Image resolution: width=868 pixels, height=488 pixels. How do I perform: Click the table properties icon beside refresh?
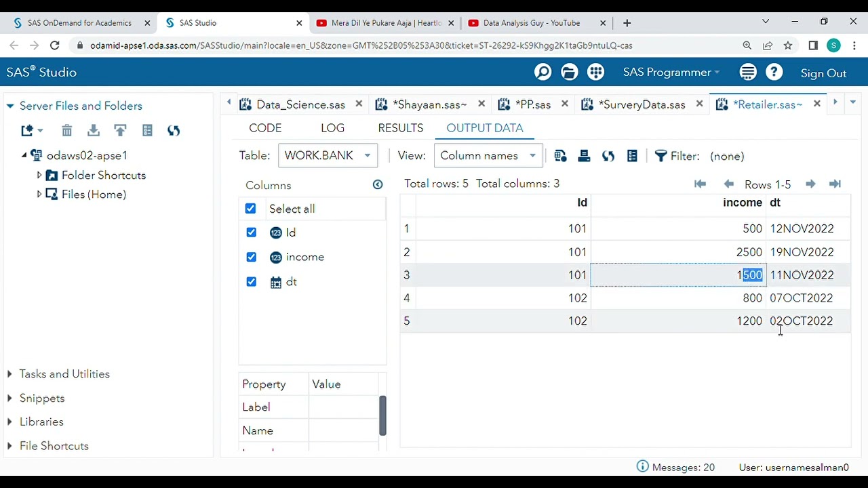coord(632,156)
